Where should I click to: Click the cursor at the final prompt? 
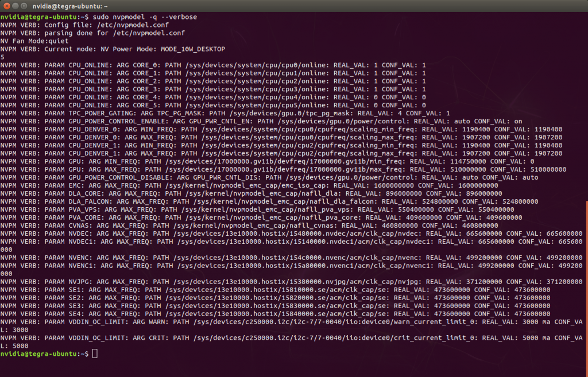(x=95, y=353)
